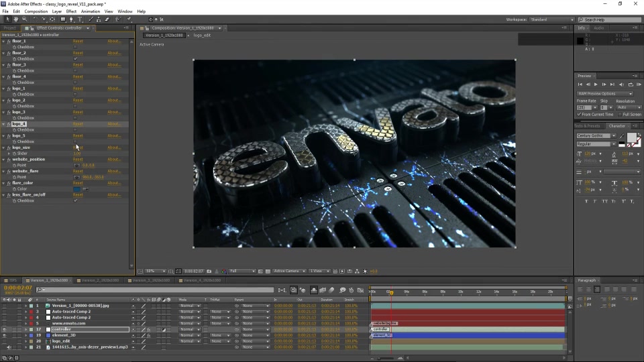Expand the logo_size Slider property
Image resolution: width=644 pixels, height=362 pixels.
coord(9,154)
